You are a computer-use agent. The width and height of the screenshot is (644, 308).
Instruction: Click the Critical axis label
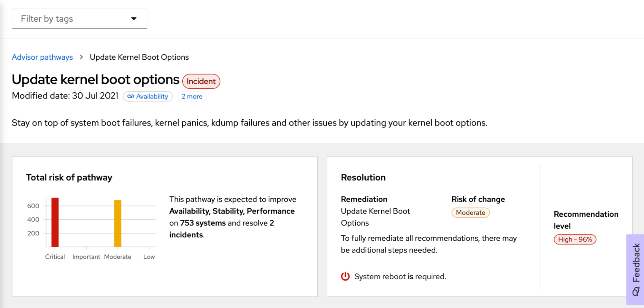(x=55, y=257)
